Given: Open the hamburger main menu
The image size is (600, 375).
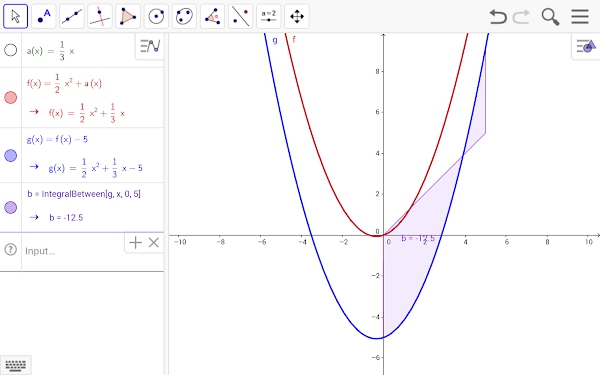Looking at the screenshot, I should [x=580, y=16].
